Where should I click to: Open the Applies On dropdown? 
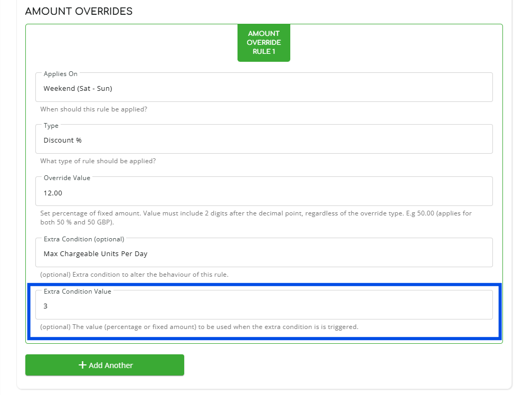(264, 87)
